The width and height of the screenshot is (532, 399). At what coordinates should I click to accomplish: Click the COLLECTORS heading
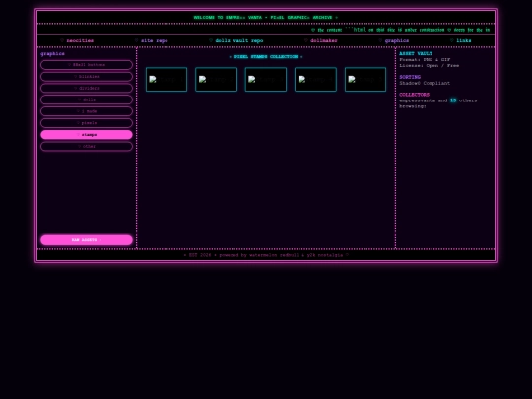pos(414,95)
